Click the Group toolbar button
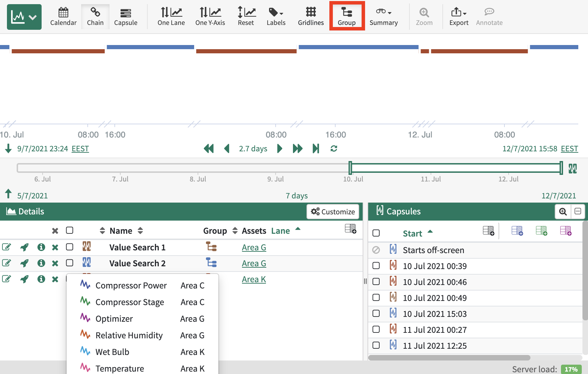 point(347,17)
